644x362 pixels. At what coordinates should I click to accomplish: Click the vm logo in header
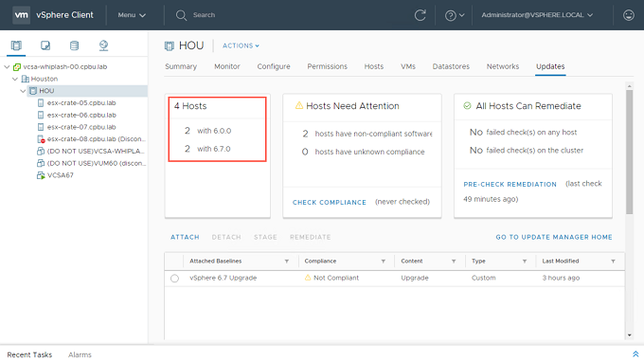point(21,15)
